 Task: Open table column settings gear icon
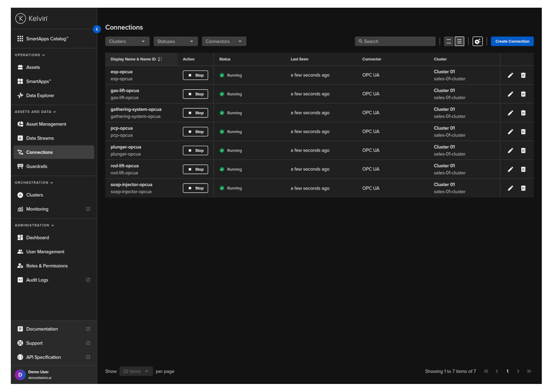477,41
